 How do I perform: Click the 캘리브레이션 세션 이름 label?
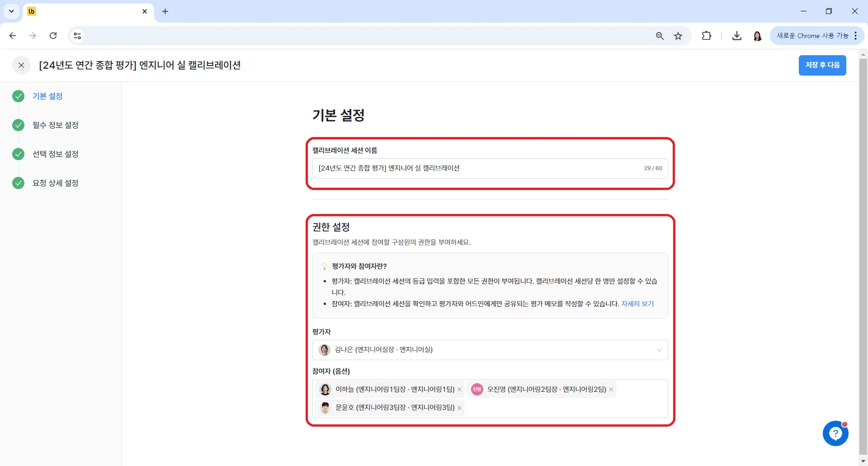click(345, 150)
